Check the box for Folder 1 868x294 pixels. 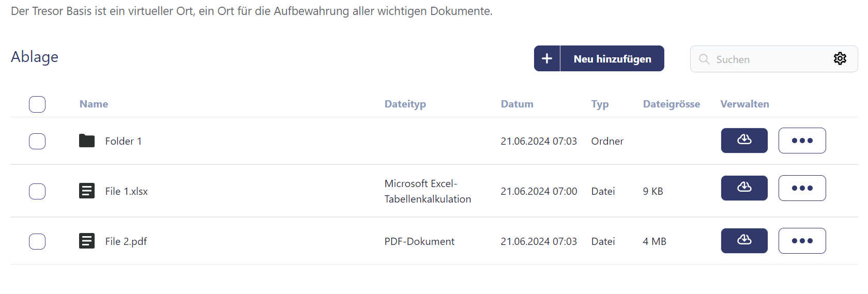tap(37, 141)
